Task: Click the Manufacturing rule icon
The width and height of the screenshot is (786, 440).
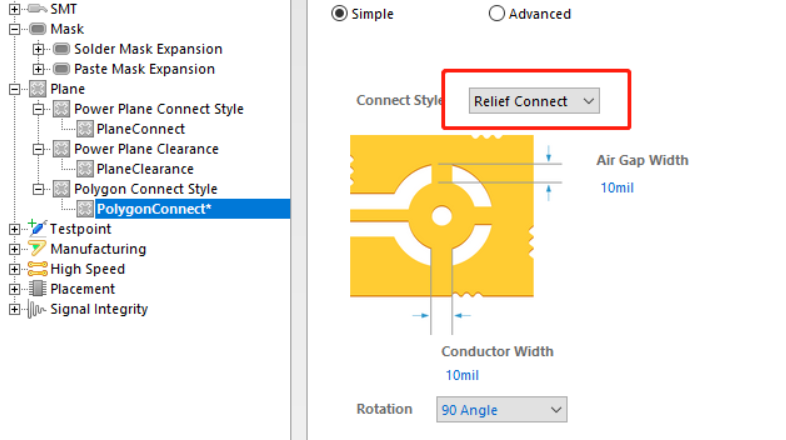Action: pos(38,249)
